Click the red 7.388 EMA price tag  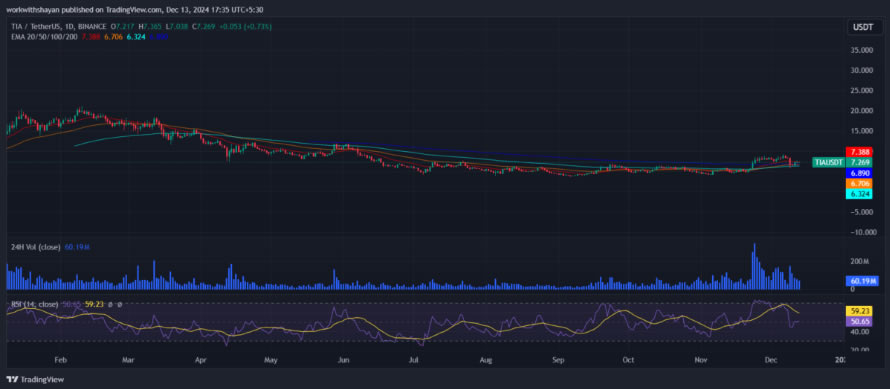[859, 152]
